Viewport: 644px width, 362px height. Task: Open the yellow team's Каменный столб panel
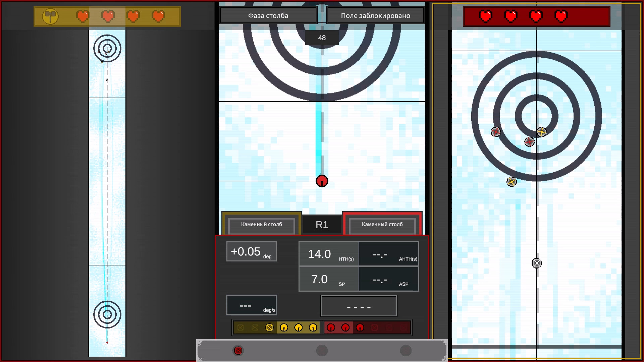(x=261, y=225)
